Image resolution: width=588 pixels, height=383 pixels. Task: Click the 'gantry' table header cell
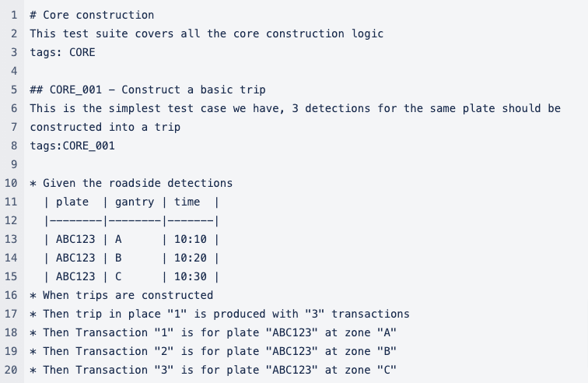pyautogui.click(x=135, y=202)
